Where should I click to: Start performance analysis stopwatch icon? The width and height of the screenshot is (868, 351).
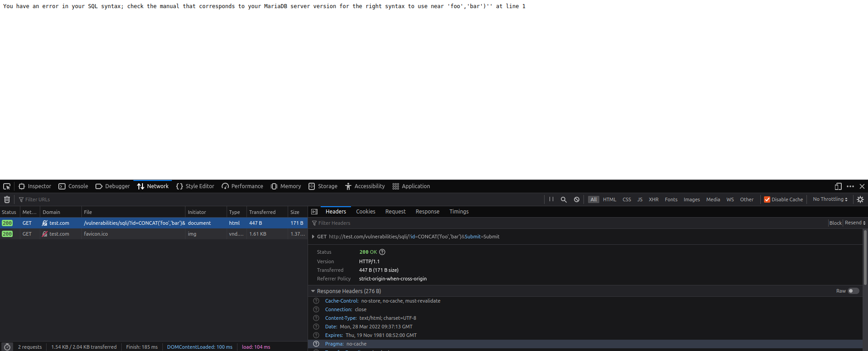[x=7, y=347]
